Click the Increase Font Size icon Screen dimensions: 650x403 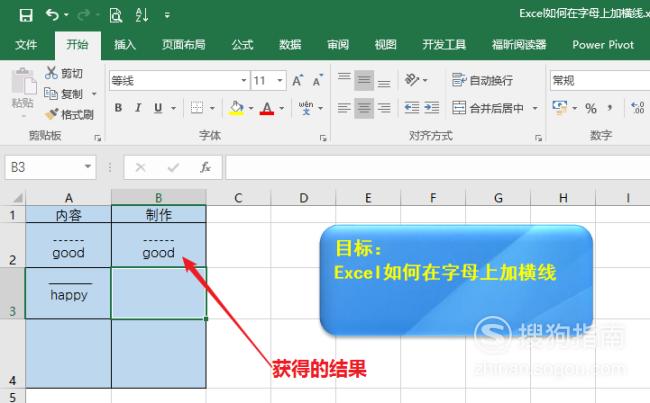[298, 80]
